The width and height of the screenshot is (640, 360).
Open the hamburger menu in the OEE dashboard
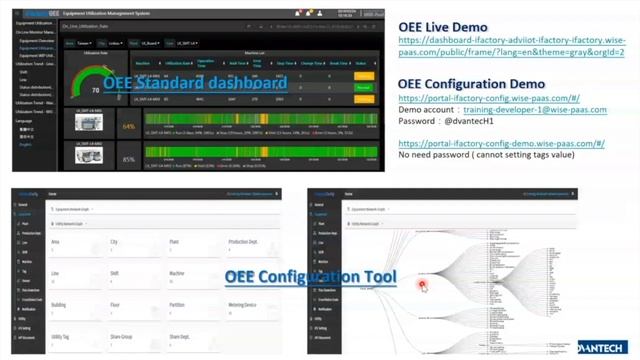point(17,13)
